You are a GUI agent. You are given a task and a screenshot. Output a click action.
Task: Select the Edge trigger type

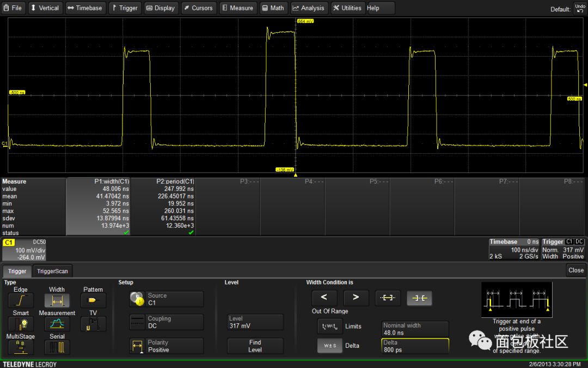point(21,300)
